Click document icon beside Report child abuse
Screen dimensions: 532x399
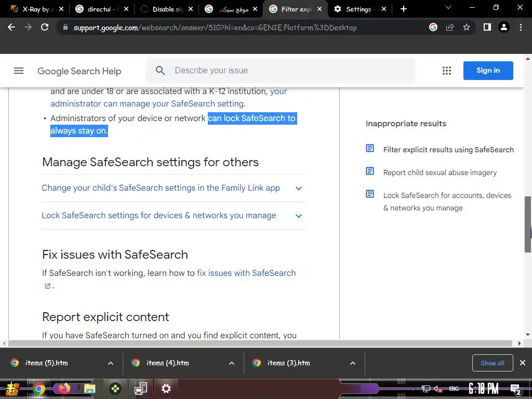(370, 171)
